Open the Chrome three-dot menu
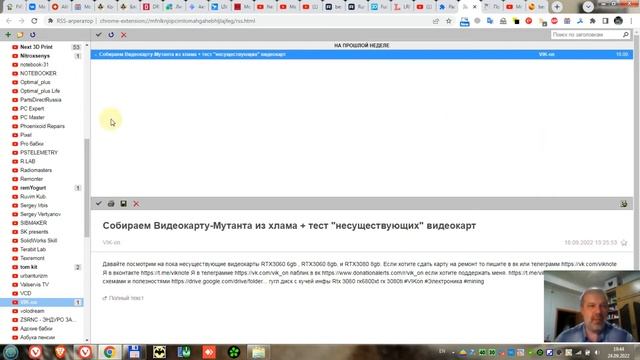The height and width of the screenshot is (360, 640). 632,21
